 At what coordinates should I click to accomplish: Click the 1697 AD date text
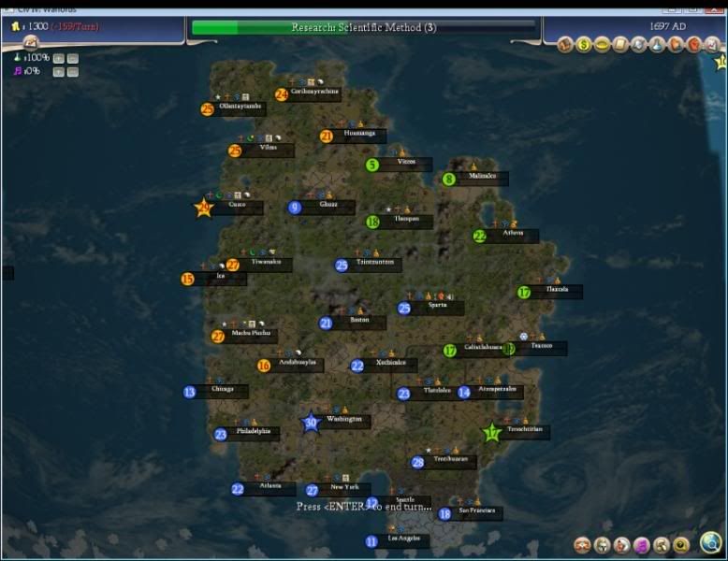point(667,26)
